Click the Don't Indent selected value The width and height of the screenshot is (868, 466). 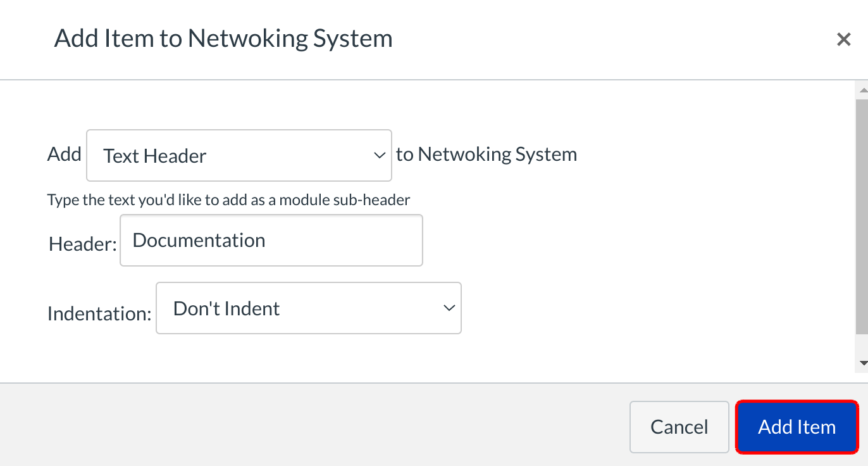[226, 308]
